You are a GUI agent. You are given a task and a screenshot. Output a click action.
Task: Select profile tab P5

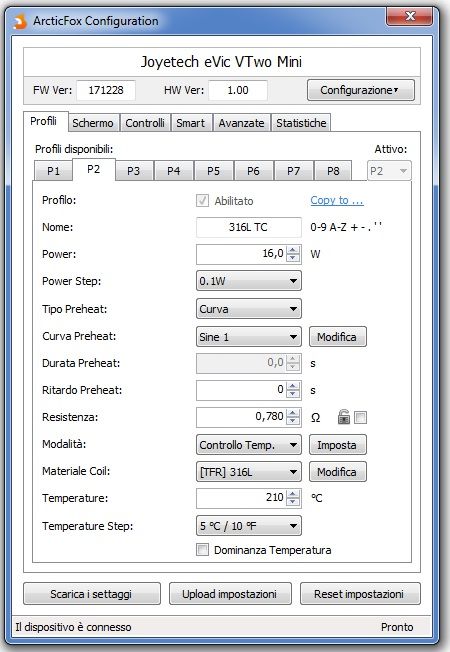[x=213, y=171]
